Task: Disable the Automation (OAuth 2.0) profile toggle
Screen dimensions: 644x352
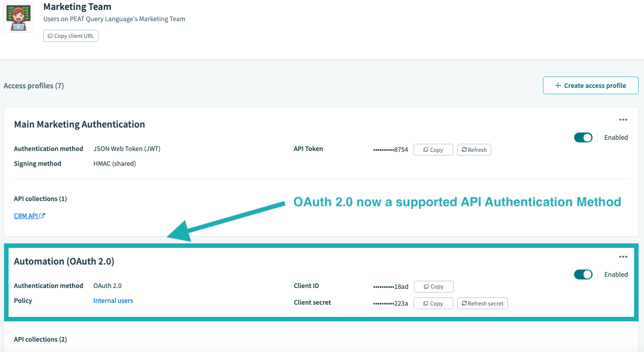Action: (583, 274)
